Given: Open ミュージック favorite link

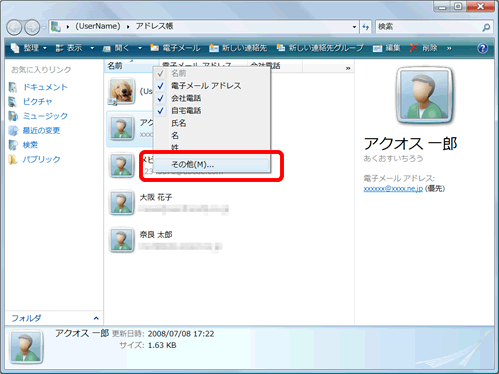Looking at the screenshot, I should 45,116.
